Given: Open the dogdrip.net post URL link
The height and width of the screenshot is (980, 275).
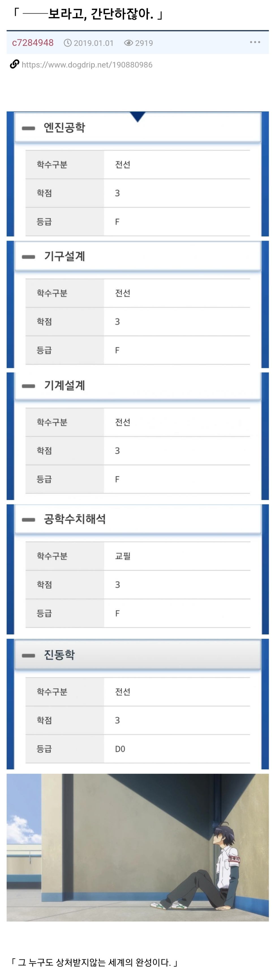Looking at the screenshot, I should click(87, 65).
